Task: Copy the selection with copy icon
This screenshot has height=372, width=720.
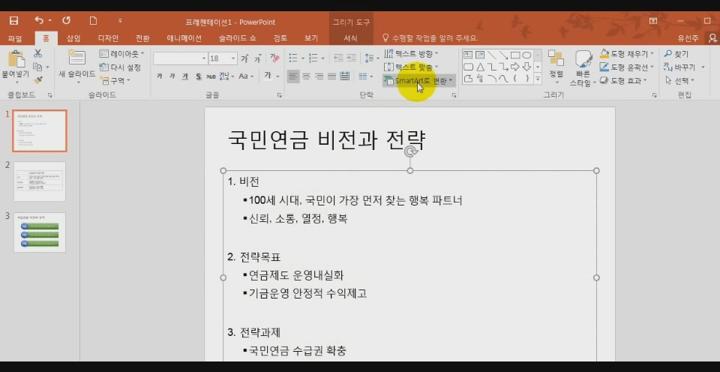Action: (x=38, y=67)
